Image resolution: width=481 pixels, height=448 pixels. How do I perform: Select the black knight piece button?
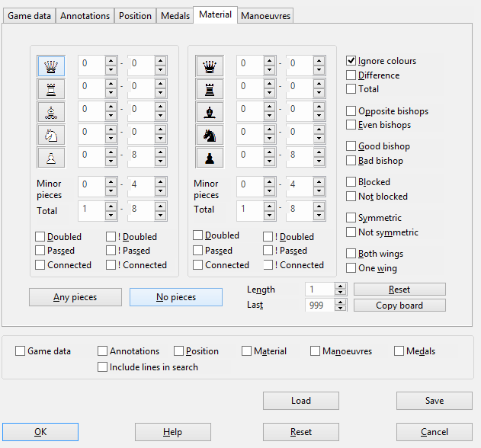pos(210,135)
